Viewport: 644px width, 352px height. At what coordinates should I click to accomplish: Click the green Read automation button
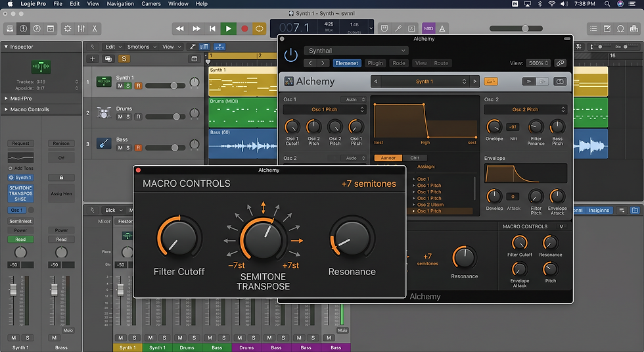point(20,239)
